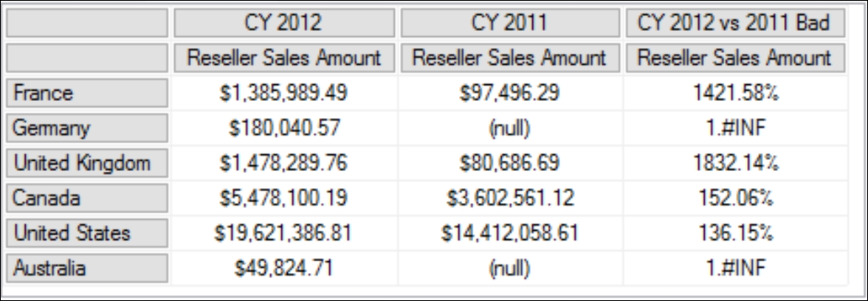Click the CY 2012 vs 2011 Bad header
This screenshot has width=868, height=301.
pos(736,23)
